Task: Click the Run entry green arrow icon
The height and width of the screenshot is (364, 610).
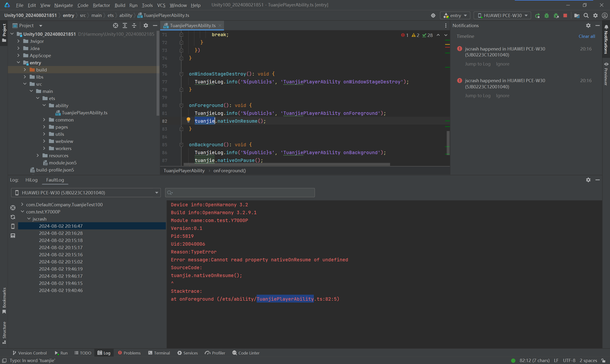Action: pos(537,16)
